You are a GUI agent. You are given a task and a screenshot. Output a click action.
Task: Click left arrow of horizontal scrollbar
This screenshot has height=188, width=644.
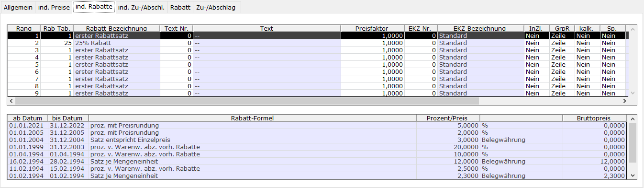pyautogui.click(x=11, y=101)
